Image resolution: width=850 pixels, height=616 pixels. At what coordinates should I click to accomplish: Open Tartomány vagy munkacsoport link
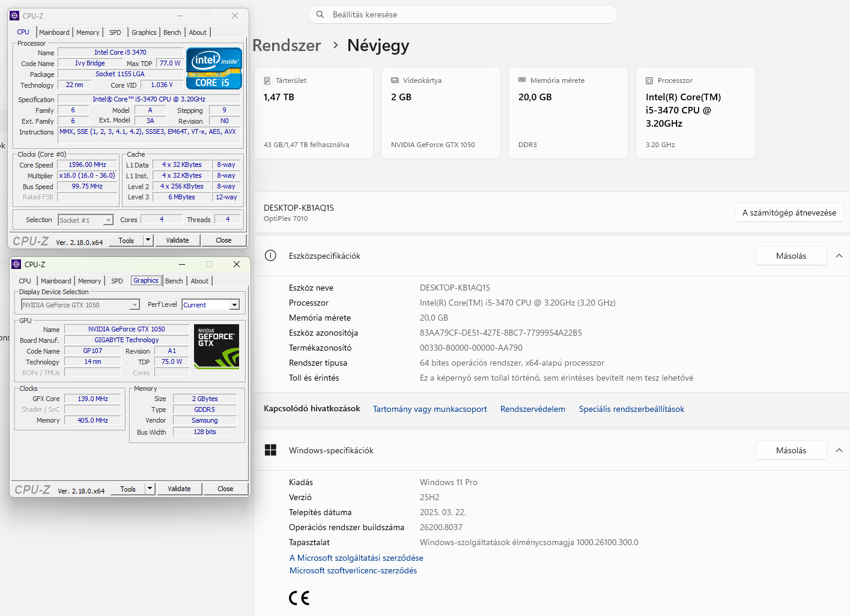tap(430, 409)
